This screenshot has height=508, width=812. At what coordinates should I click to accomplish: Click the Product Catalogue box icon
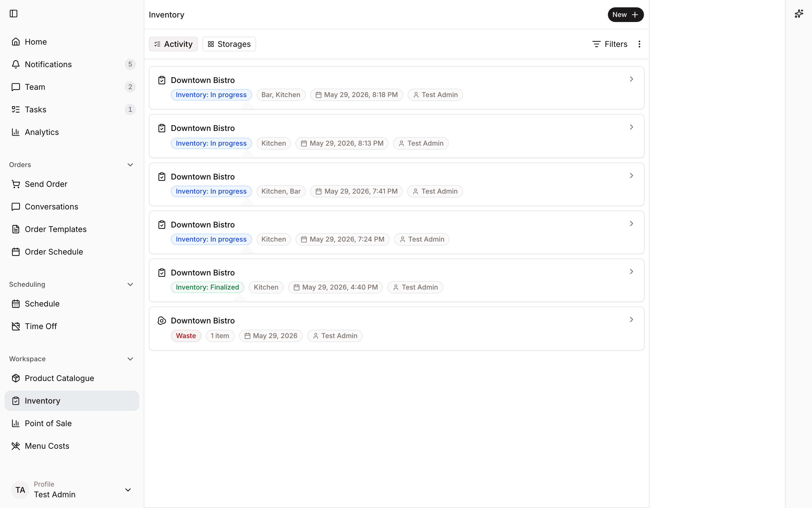pos(16,378)
